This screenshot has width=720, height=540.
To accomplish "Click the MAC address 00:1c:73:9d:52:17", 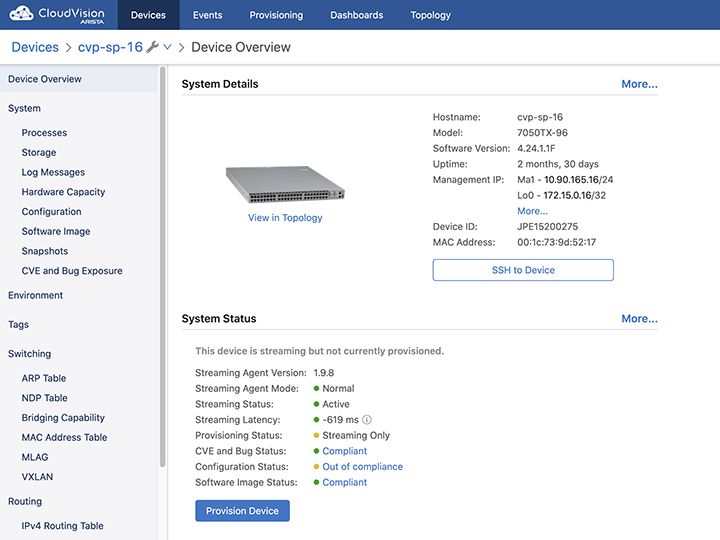I will [x=557, y=242].
